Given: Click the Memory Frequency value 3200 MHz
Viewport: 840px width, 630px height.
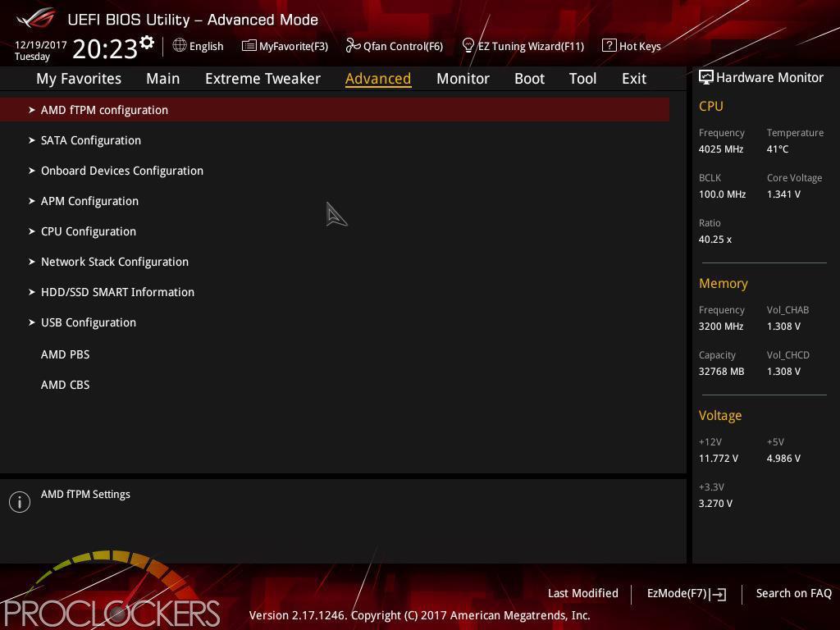Looking at the screenshot, I should pos(721,326).
